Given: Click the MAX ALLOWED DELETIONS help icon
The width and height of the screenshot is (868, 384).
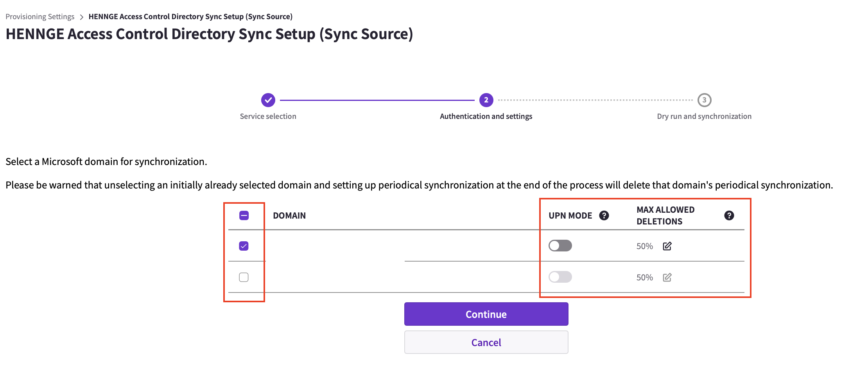Looking at the screenshot, I should coord(729,215).
